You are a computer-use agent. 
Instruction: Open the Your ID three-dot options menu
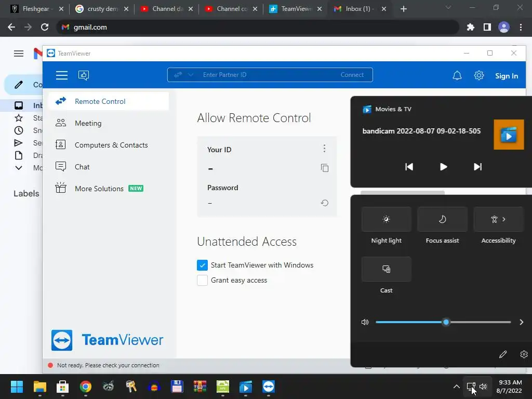[x=324, y=148]
